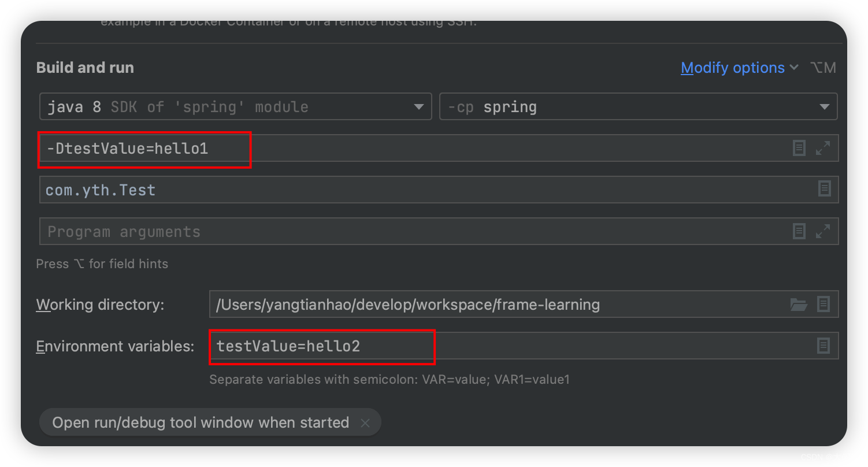Click the VM options insert-macros icon
This screenshot has width=868, height=467.
pyautogui.click(x=799, y=149)
